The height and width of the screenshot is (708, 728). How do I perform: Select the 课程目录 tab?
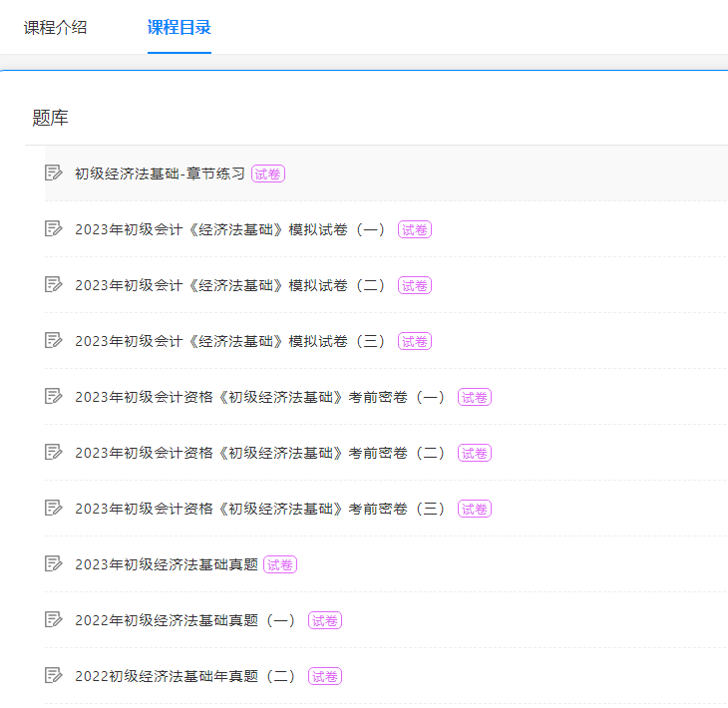point(180,27)
